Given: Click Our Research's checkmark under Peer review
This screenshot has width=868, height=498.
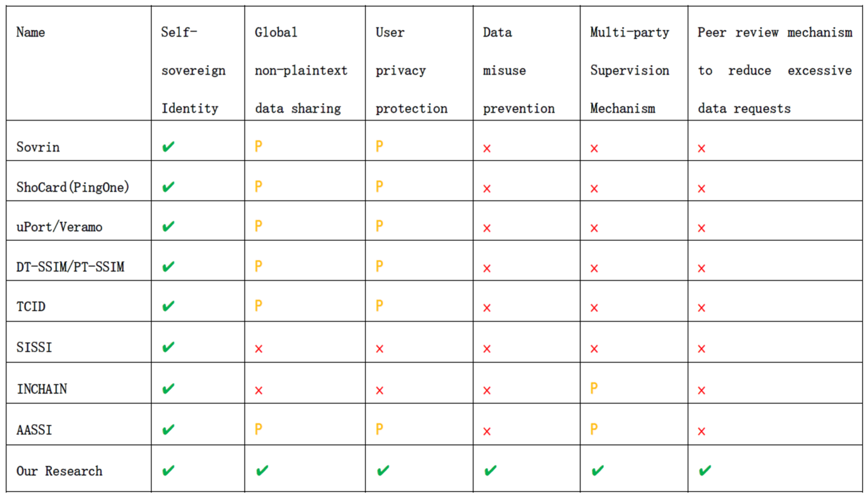Looking at the screenshot, I should pyautogui.click(x=705, y=471).
